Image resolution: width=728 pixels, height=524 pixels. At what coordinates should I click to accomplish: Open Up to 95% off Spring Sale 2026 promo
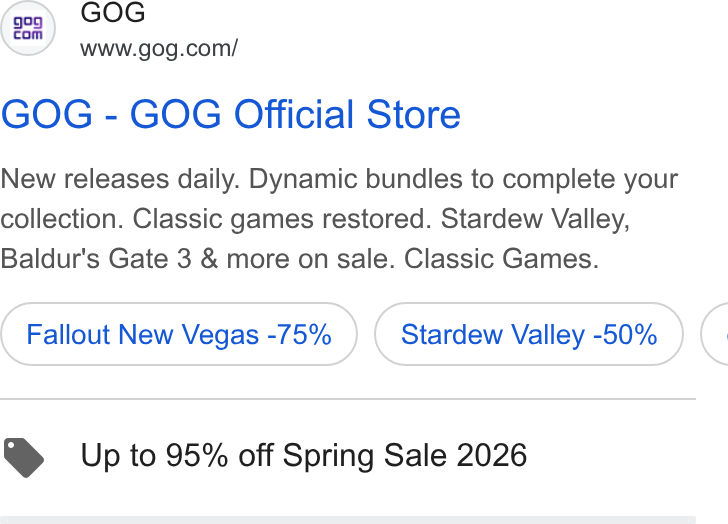(x=304, y=455)
